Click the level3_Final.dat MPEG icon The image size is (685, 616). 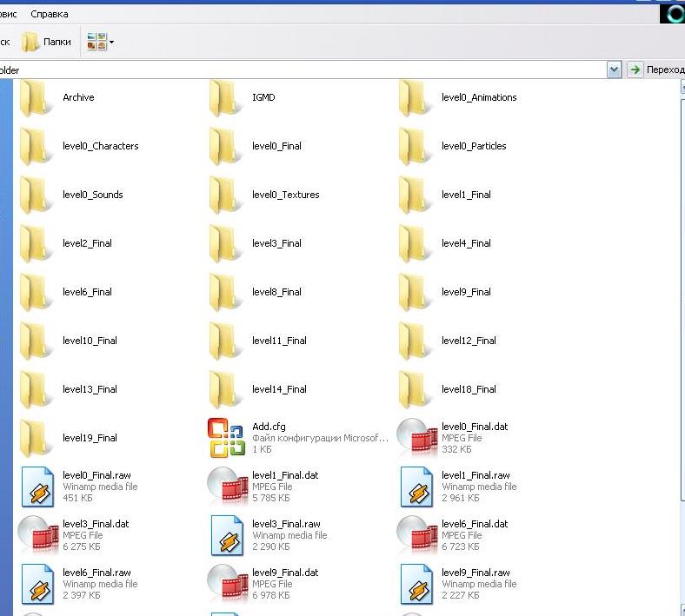pos(37,535)
